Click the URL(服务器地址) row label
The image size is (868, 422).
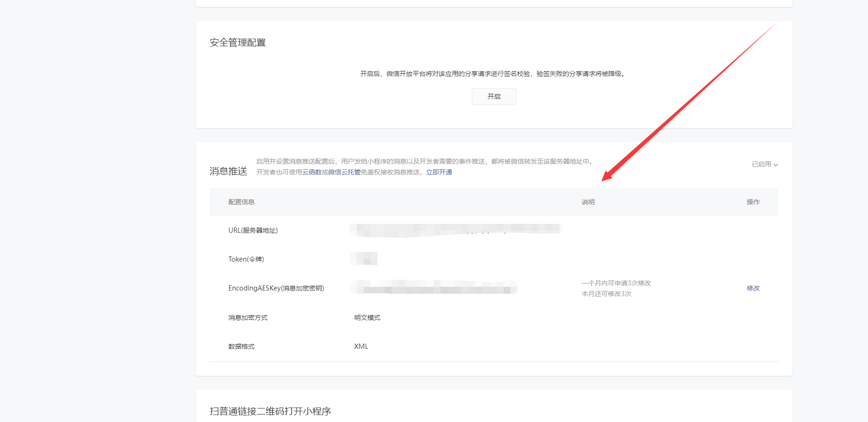click(x=253, y=230)
